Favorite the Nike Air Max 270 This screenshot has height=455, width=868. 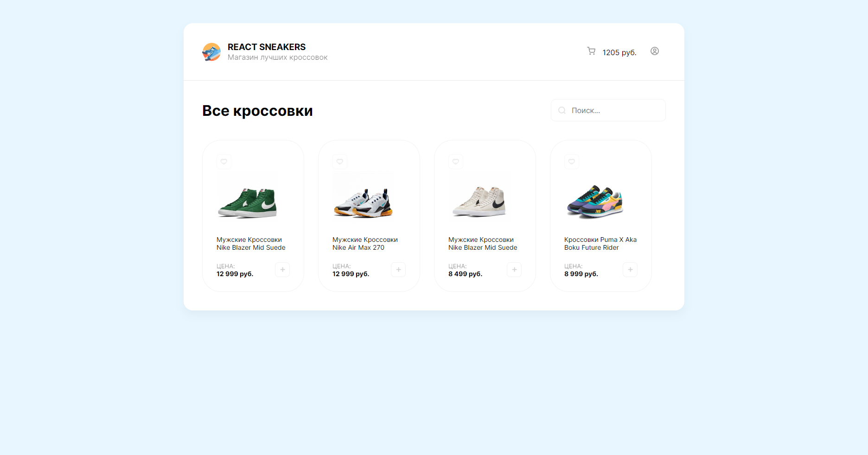point(340,162)
